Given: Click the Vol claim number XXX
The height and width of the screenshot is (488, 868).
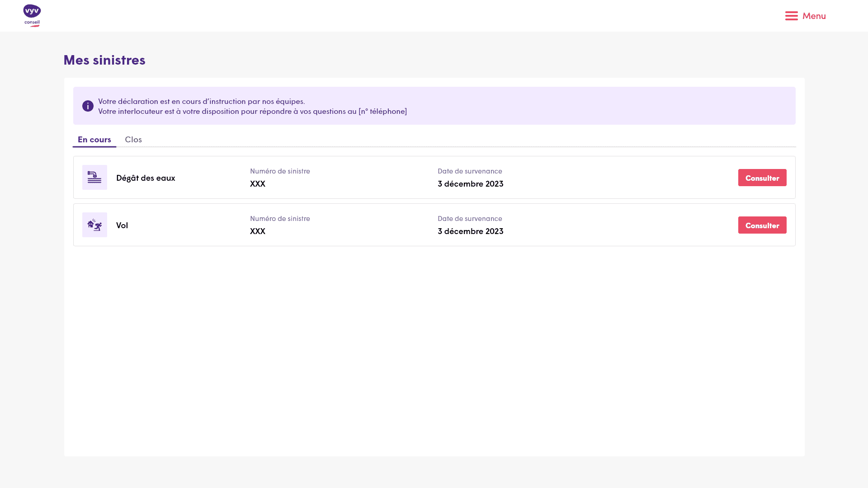Looking at the screenshot, I should coord(257,231).
